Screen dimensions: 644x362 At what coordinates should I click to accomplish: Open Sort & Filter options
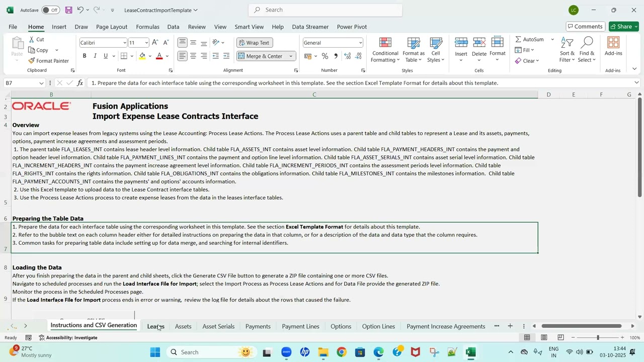point(567,49)
